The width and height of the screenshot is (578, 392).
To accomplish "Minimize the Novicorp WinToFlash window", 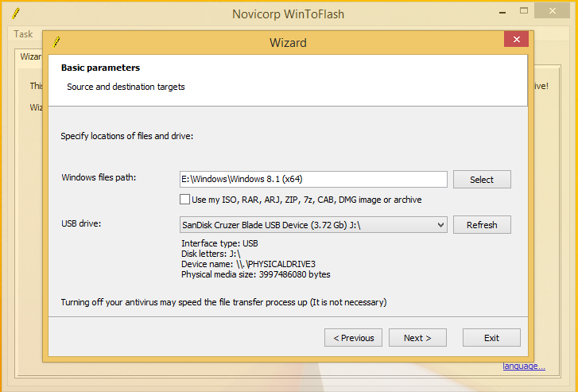I will pos(502,13).
